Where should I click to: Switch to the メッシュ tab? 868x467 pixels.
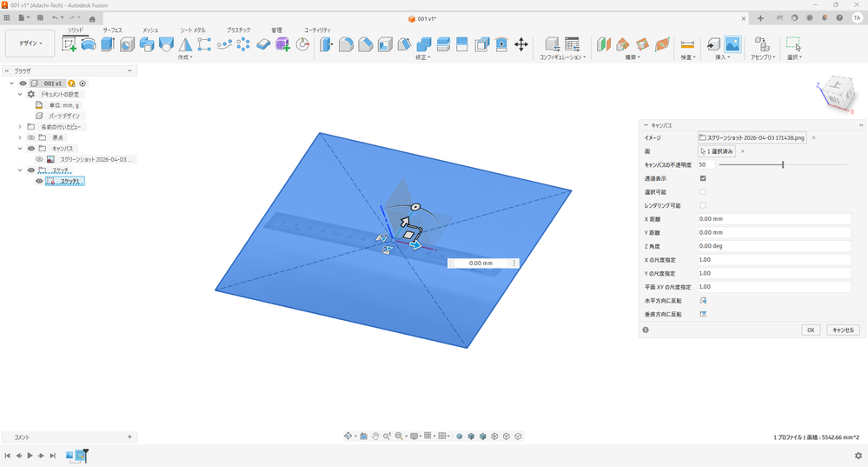pos(150,30)
